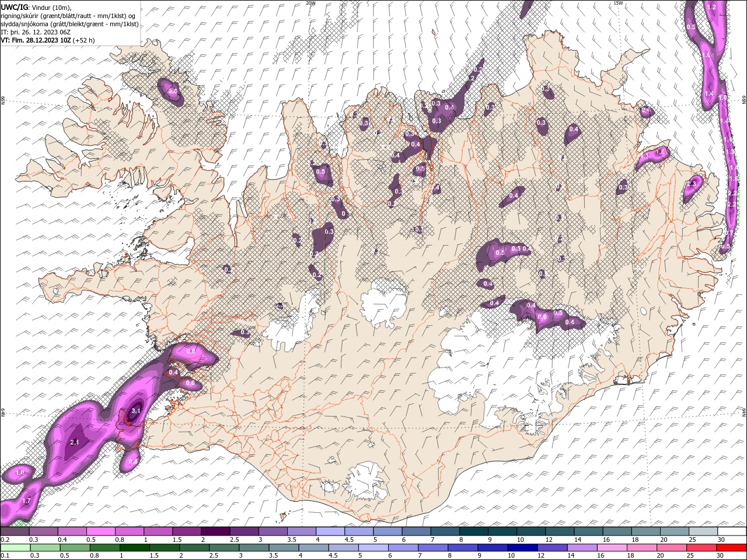Pick the darkest purple upper swatch starting at 2
The image size is (747, 560).
(x=215, y=531)
